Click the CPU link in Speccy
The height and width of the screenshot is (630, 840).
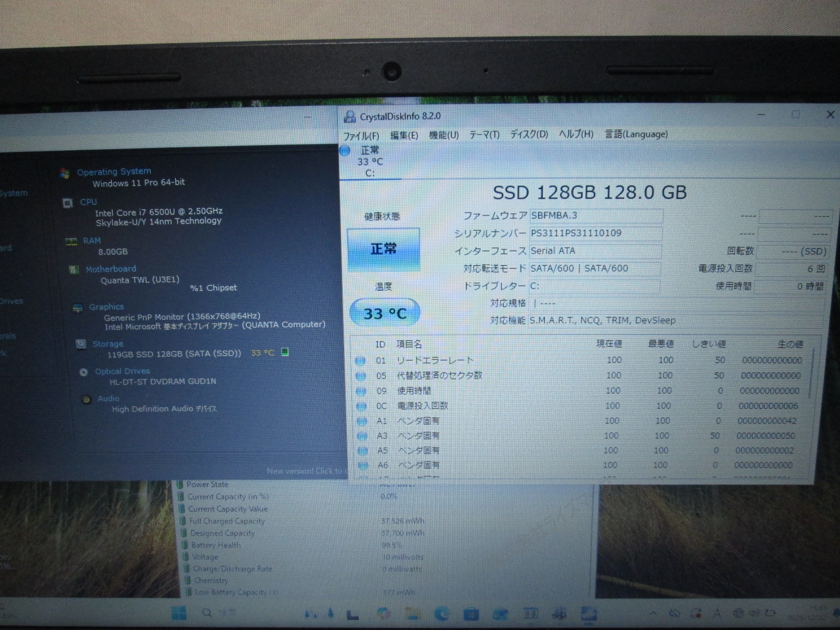click(88, 202)
